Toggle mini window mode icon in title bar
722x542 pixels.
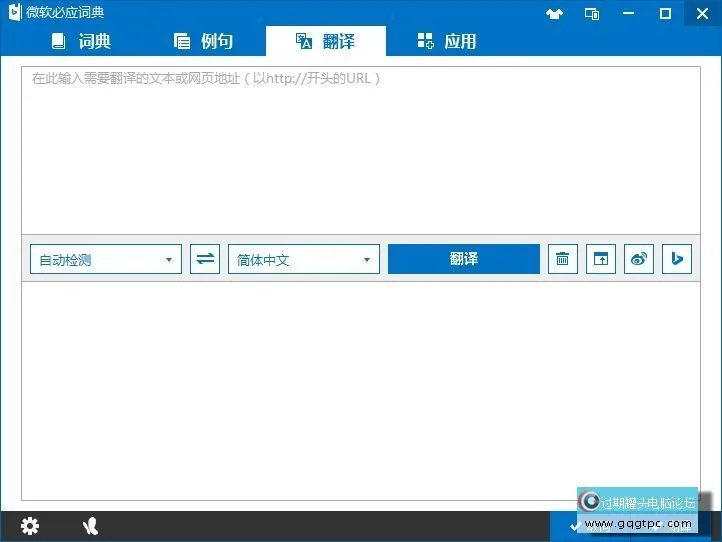[x=592, y=13]
